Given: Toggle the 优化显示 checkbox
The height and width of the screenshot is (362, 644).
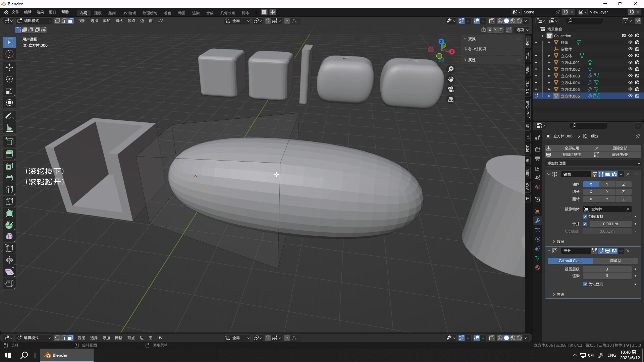Looking at the screenshot, I should 585,284.
